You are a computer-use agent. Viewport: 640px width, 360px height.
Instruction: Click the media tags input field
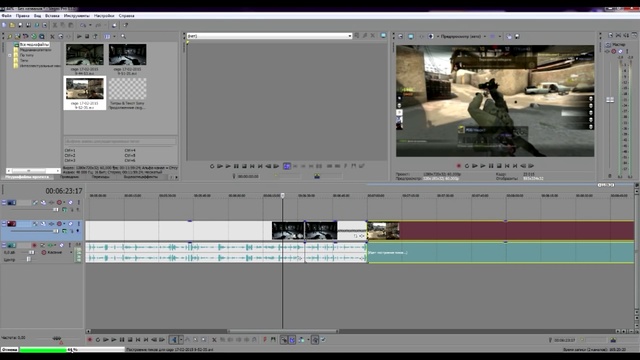[120, 141]
